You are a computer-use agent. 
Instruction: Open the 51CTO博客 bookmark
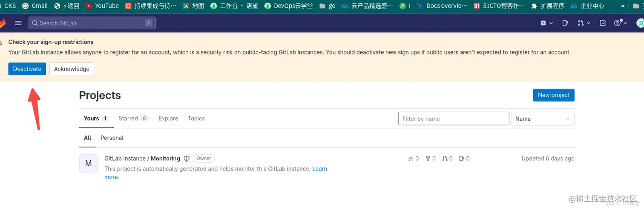pos(499,6)
